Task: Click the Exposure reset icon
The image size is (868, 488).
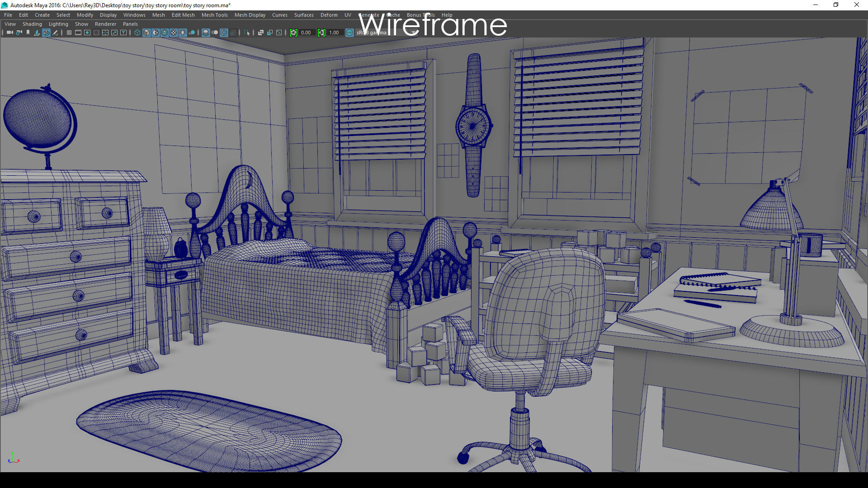Action: click(293, 33)
